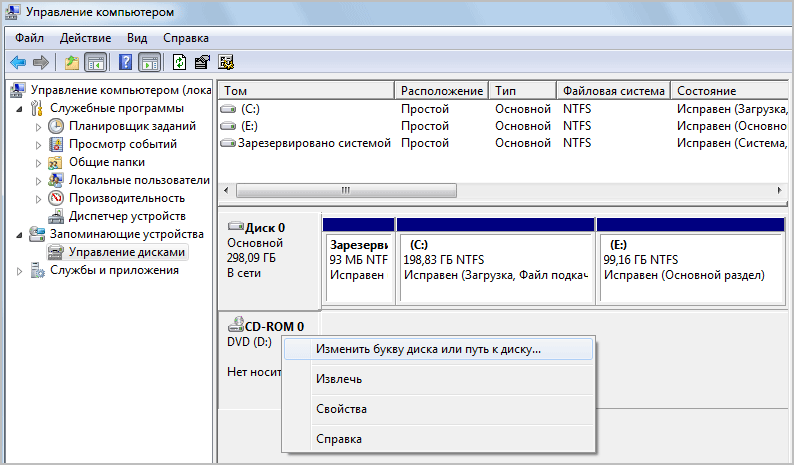Click the drive icon of volume (C:)
The height and width of the screenshot is (465, 794).
tap(228, 109)
